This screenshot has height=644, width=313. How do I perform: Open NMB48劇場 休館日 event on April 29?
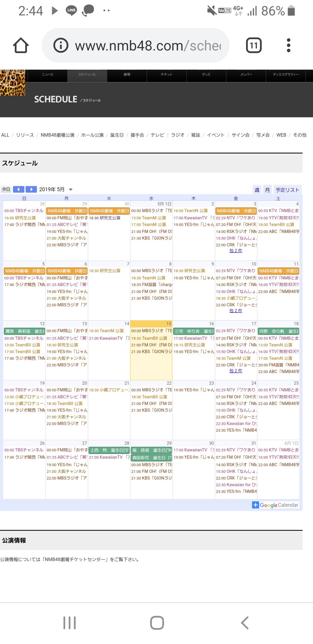click(67, 211)
